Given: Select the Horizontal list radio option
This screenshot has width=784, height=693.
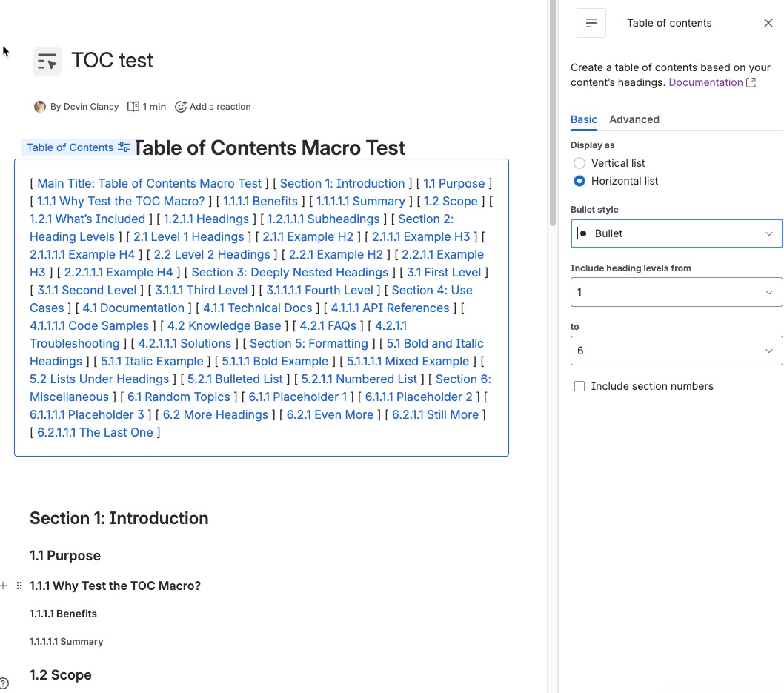Looking at the screenshot, I should 579,181.
